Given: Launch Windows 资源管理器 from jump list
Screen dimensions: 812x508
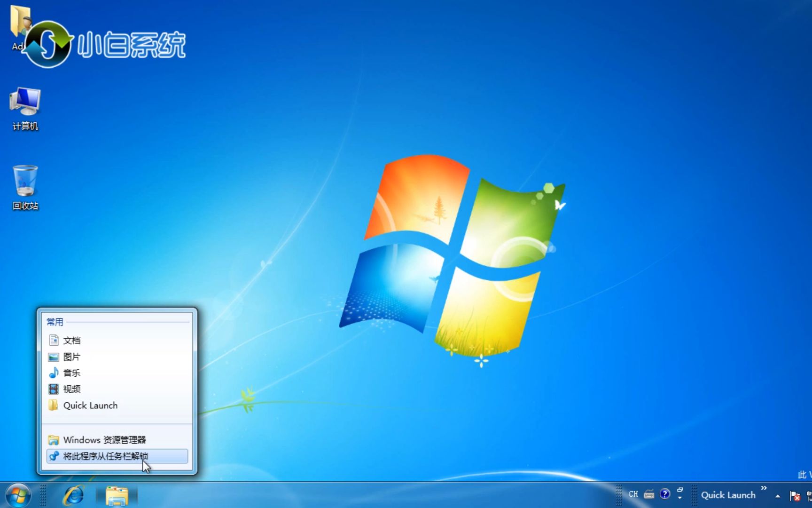Looking at the screenshot, I should tap(117, 440).
